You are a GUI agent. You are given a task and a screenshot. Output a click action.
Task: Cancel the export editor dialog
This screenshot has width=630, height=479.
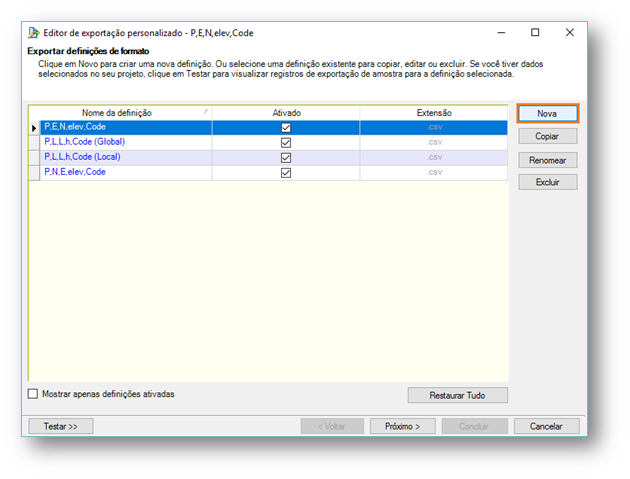(546, 426)
